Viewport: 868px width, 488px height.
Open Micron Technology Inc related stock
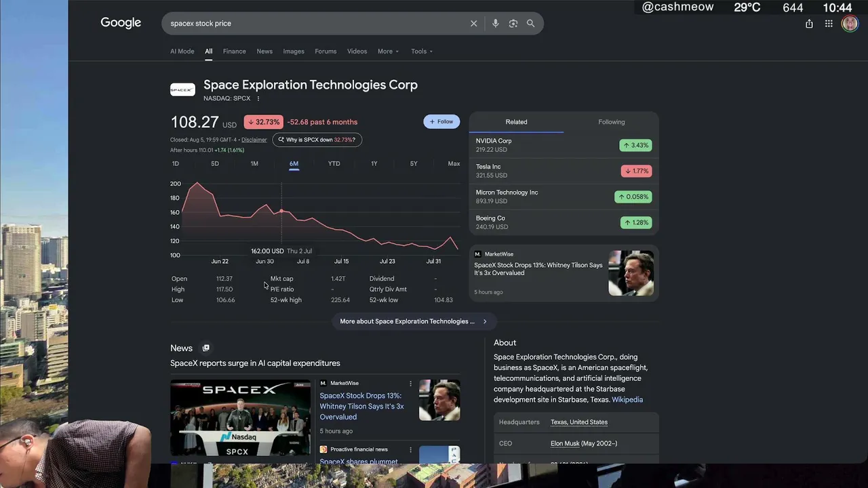(x=564, y=197)
